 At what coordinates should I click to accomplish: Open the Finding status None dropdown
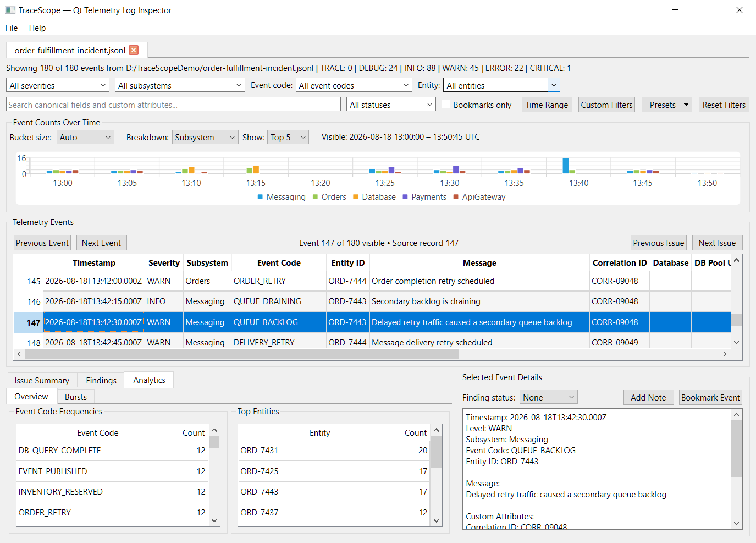pos(549,397)
